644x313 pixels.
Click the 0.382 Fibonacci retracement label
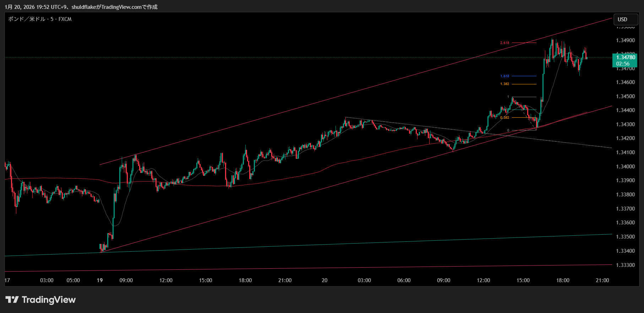[504, 118]
